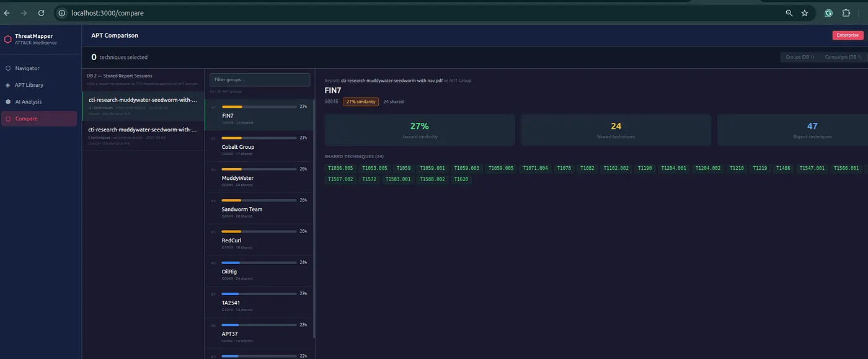Click technique tag T1204.001

[673, 168]
